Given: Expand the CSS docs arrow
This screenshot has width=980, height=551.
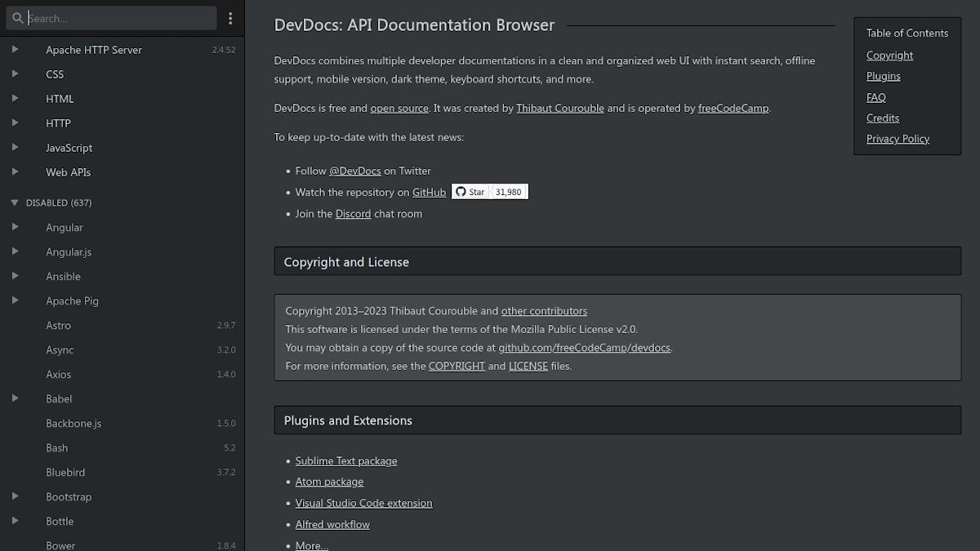Looking at the screenshot, I should point(15,74).
